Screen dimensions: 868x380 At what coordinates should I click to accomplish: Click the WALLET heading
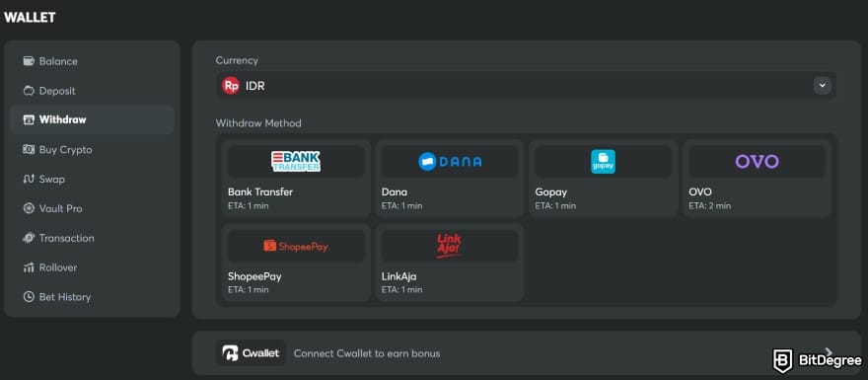tap(30, 17)
